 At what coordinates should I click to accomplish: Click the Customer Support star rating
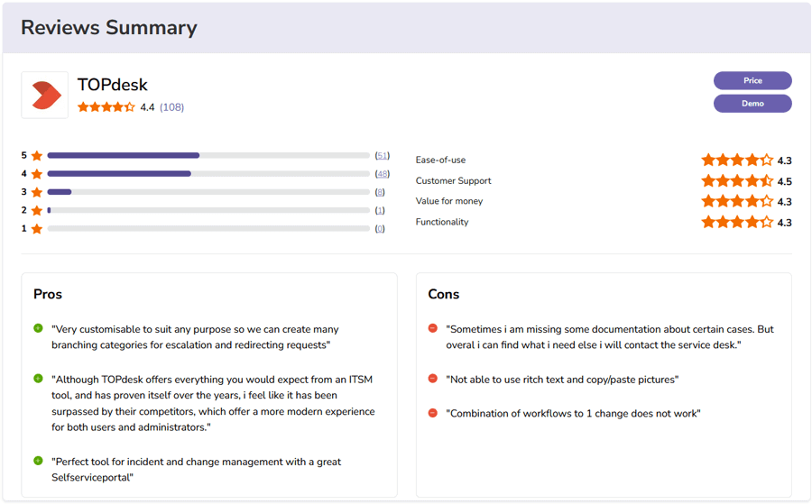click(x=737, y=181)
